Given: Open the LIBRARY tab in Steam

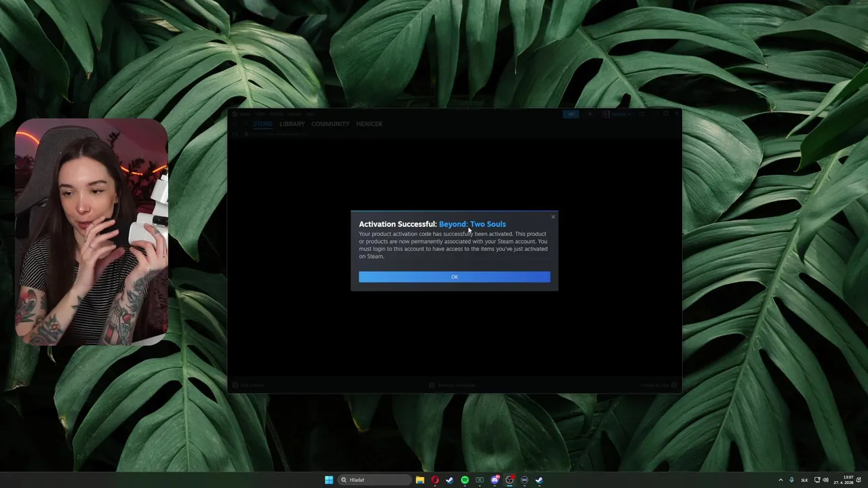Looking at the screenshot, I should pyautogui.click(x=292, y=124).
